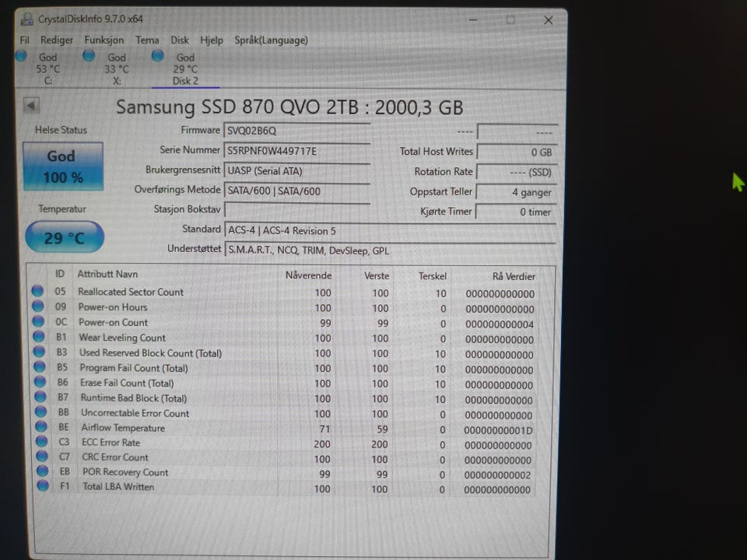Click raw value 000000000004 of Power-on Count
Viewport: 747px width, 560px height.
pyautogui.click(x=500, y=325)
